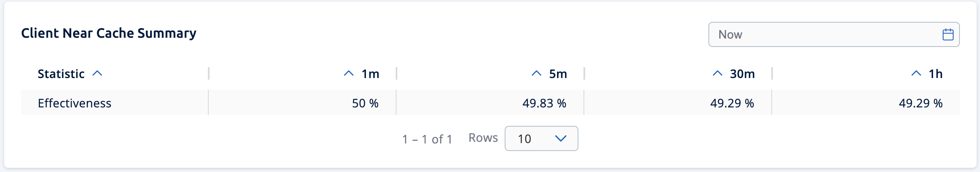Click the 49.83 % value cell
Image resolution: width=980 pixels, height=172 pixels.
pos(544,103)
